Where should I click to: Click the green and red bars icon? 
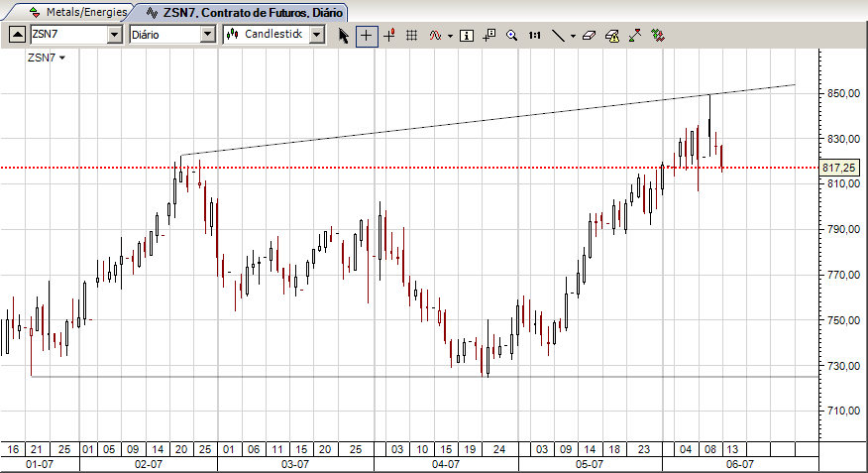(x=658, y=36)
